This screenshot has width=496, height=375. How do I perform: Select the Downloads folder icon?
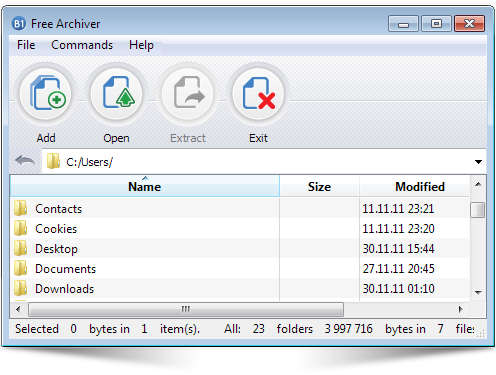coord(21,289)
